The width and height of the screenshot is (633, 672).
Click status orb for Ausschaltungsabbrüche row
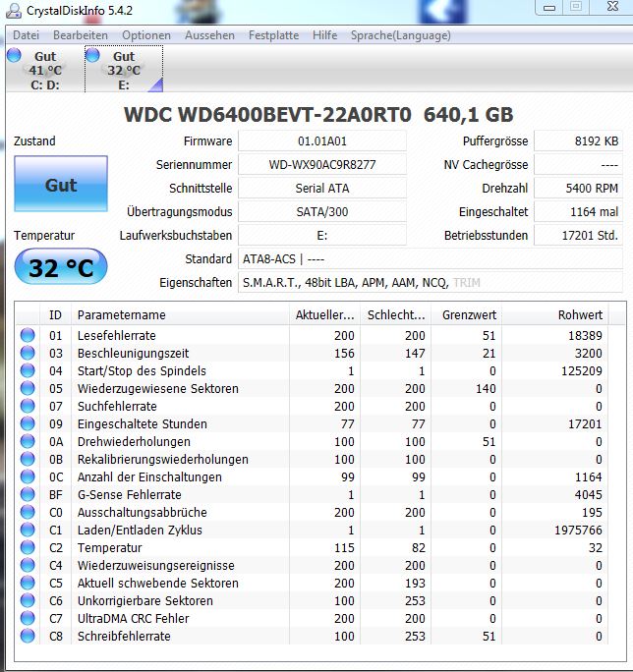28,512
